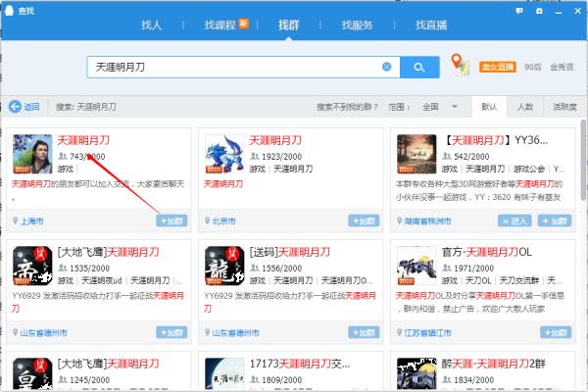Click location pin icon beside 上海市
The height and width of the screenshot is (392, 588).
click(15, 220)
